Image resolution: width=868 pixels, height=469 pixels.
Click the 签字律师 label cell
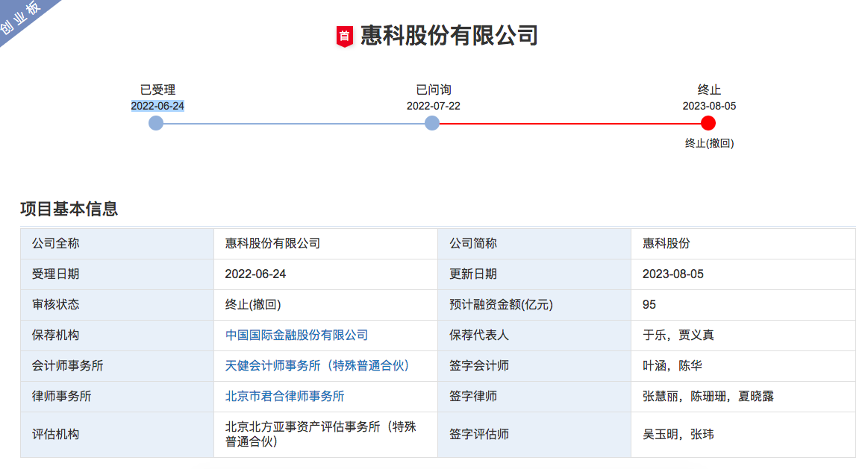pos(534,396)
